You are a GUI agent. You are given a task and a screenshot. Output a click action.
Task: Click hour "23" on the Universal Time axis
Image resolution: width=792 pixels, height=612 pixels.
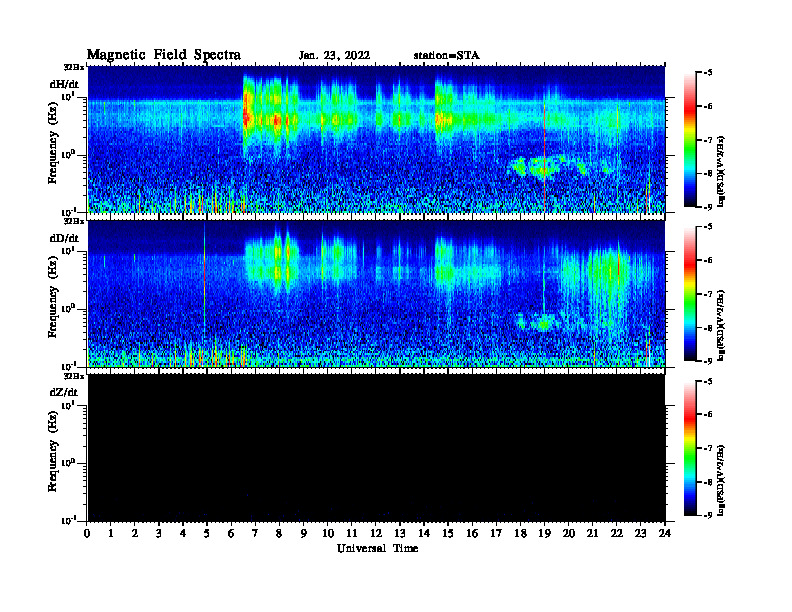point(640,533)
